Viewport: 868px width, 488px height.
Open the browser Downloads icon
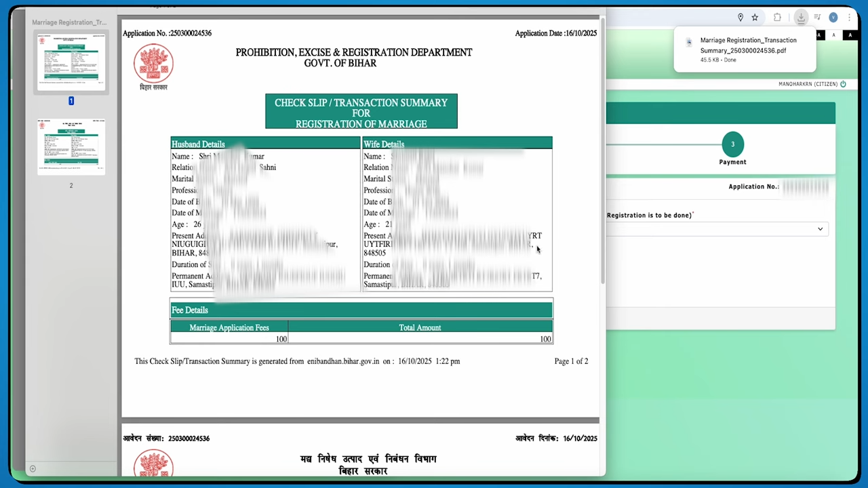801,18
